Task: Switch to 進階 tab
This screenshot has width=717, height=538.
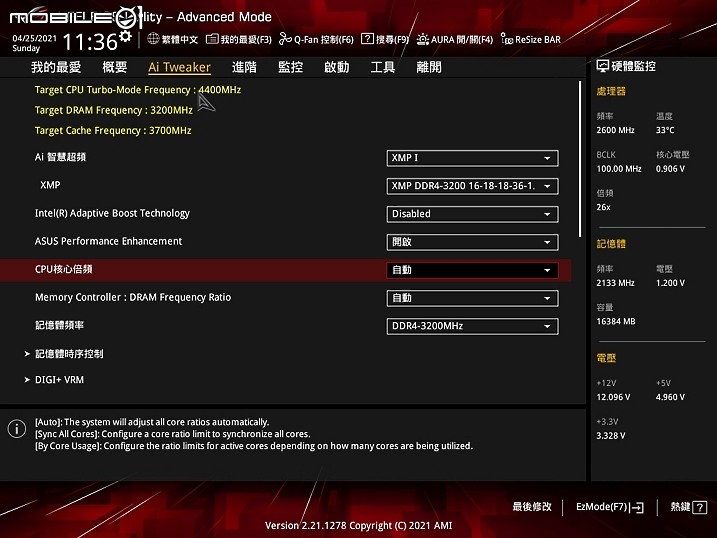Action: (x=244, y=67)
